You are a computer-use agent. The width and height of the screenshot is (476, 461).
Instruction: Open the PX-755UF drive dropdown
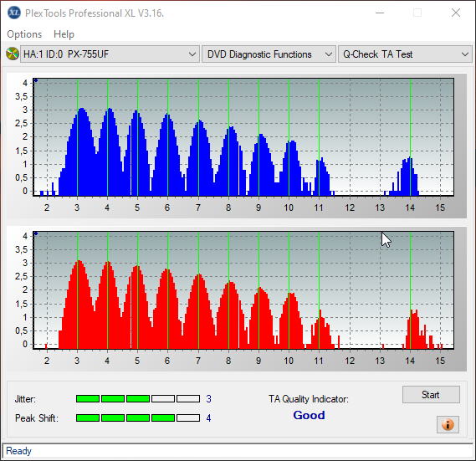pyautogui.click(x=110, y=54)
